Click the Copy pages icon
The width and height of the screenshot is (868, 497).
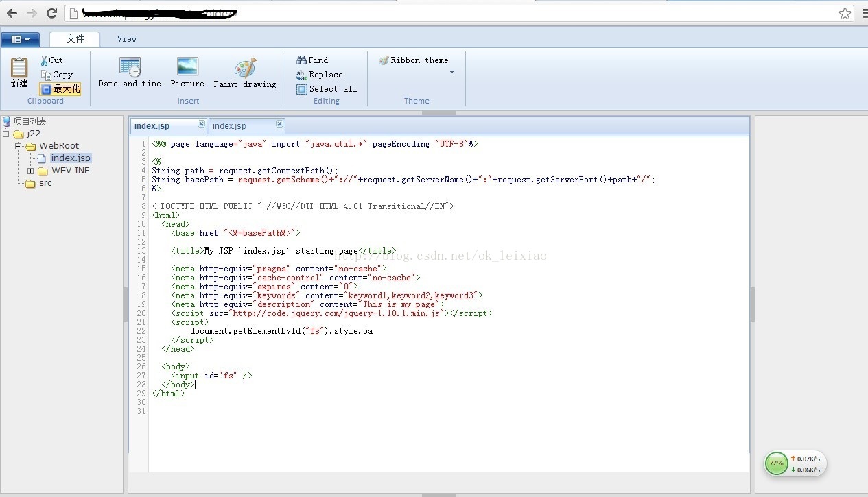click(x=46, y=75)
